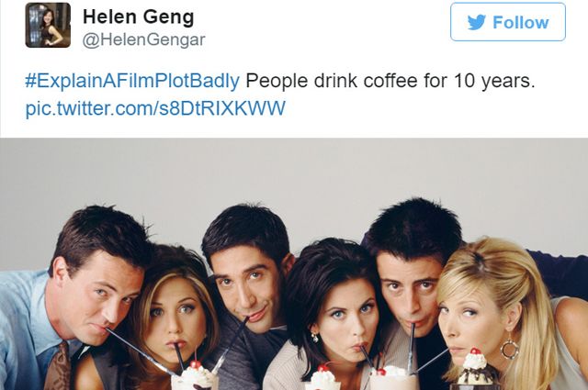Click the dark hair of the tallest man
Viewport: 588px width, 390px height.
click(x=414, y=225)
